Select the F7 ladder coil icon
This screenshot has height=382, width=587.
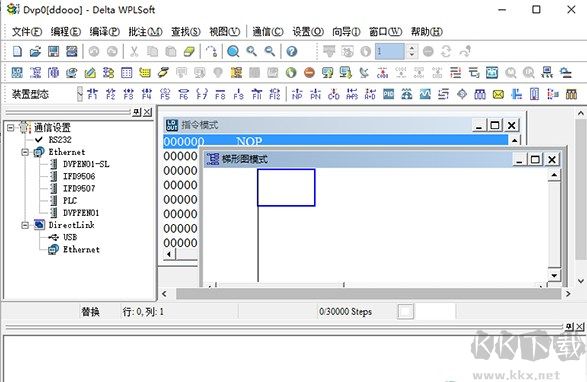[x=202, y=94]
